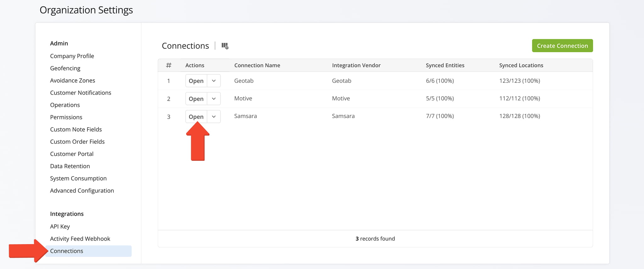Click the Integrations section heading
Viewport: 644px width, 269px height.
click(67, 214)
